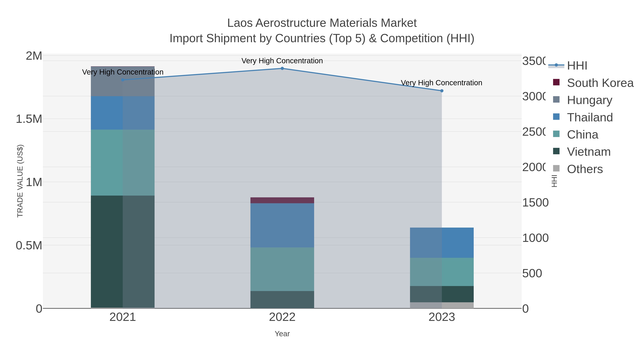Toggle the Others legend entry

pos(578,169)
